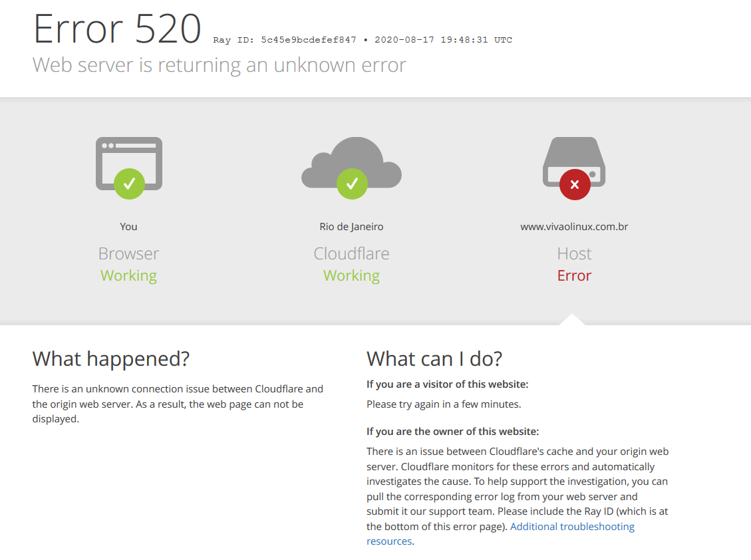Click the paragraph starting 'There is an unknown connection issue'

tap(178, 404)
